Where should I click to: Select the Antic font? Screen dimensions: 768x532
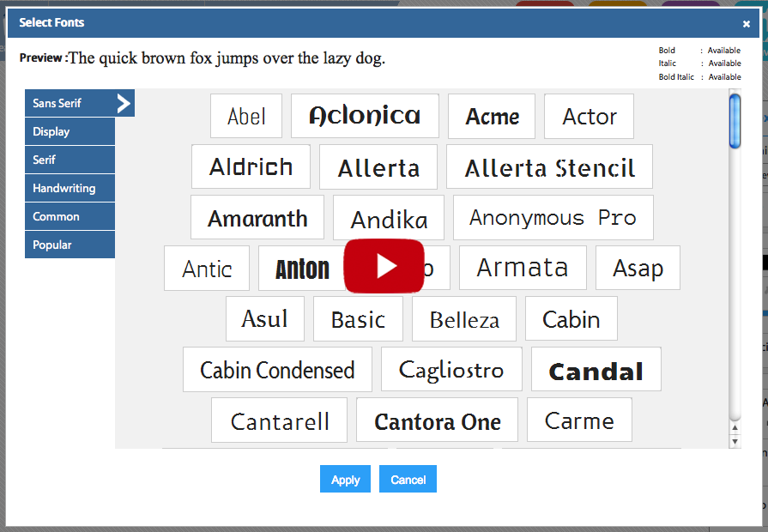(207, 269)
